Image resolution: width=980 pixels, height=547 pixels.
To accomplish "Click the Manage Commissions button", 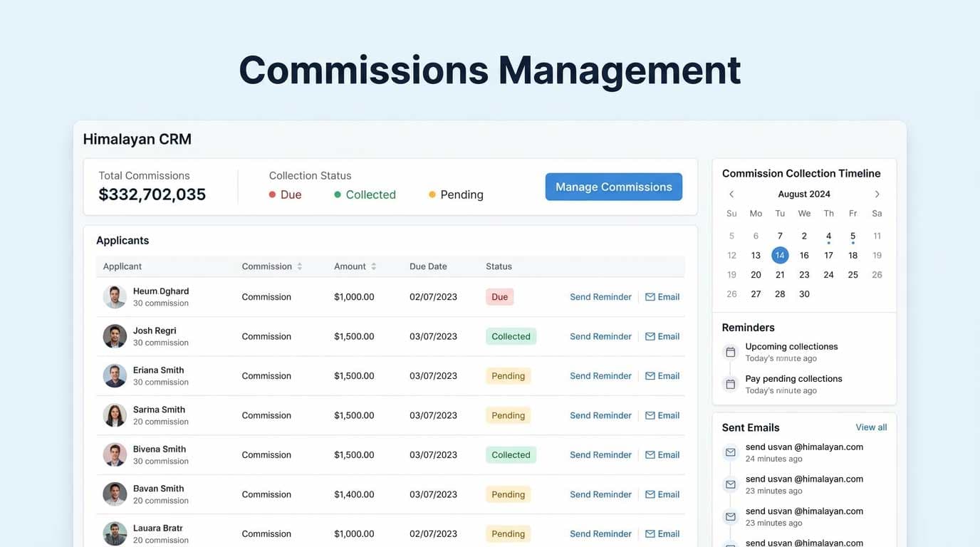I will pos(613,186).
